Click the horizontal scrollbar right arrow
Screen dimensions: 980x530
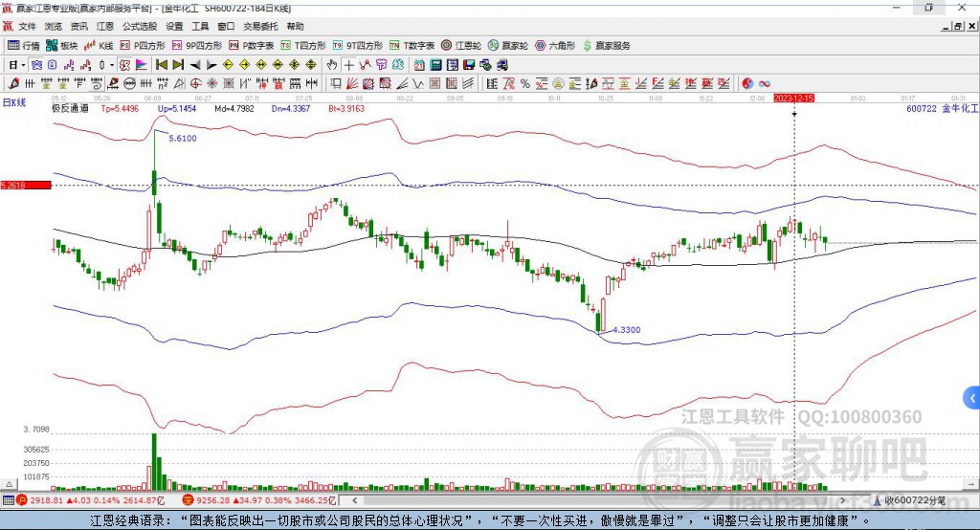tap(842, 500)
